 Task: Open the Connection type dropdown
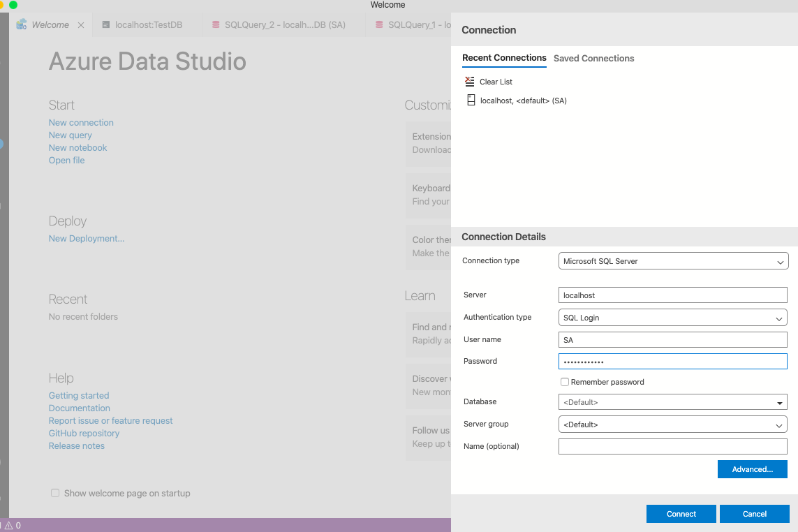pyautogui.click(x=673, y=261)
